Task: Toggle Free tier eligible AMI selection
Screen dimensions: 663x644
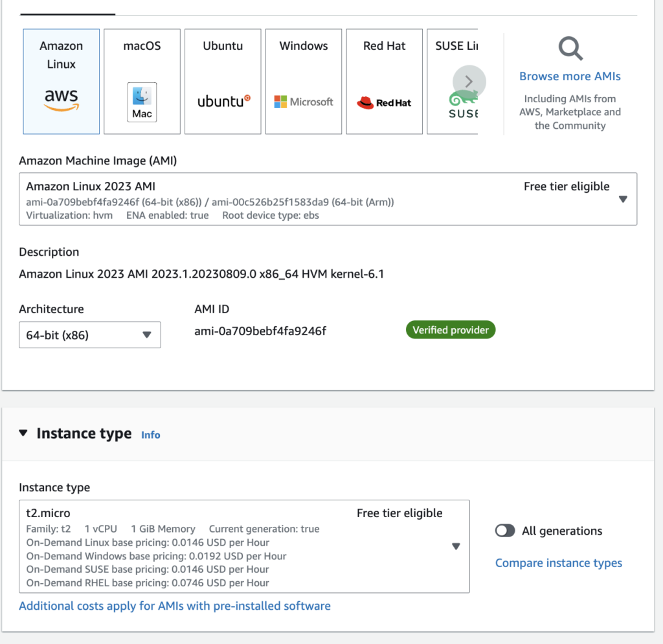Action: point(567,186)
